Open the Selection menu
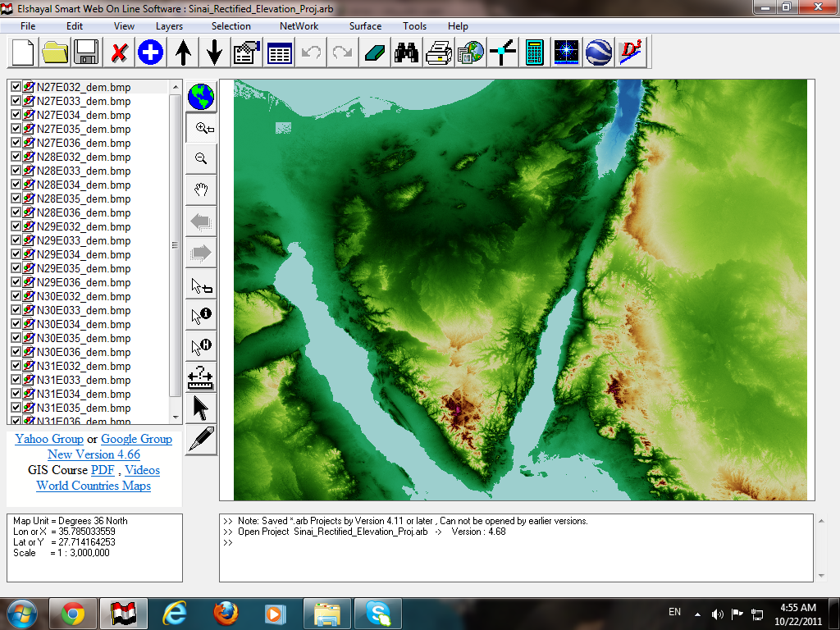This screenshot has width=840, height=630. (231, 25)
